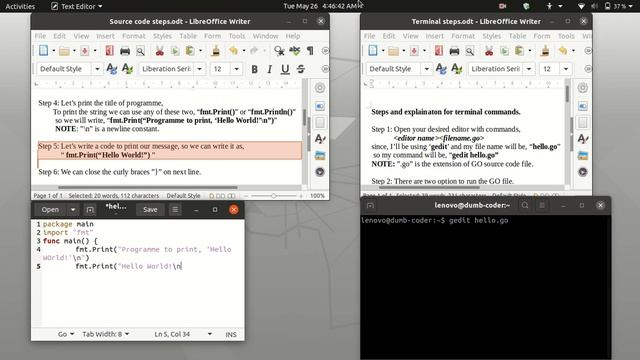Screen dimensions: 640x360
Task: Click new document icon in gedit header
Action: pos(90,210)
